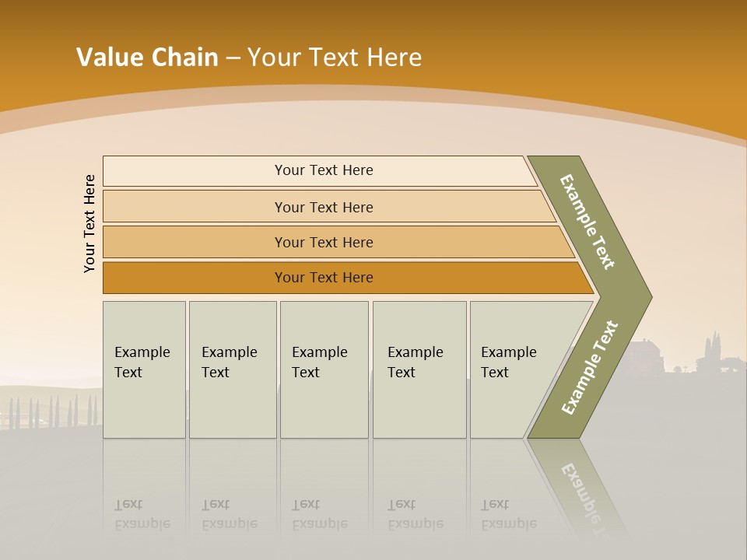747x560 pixels.
Task: Click the second "Your Text Here" bar from top
Action: click(324, 207)
